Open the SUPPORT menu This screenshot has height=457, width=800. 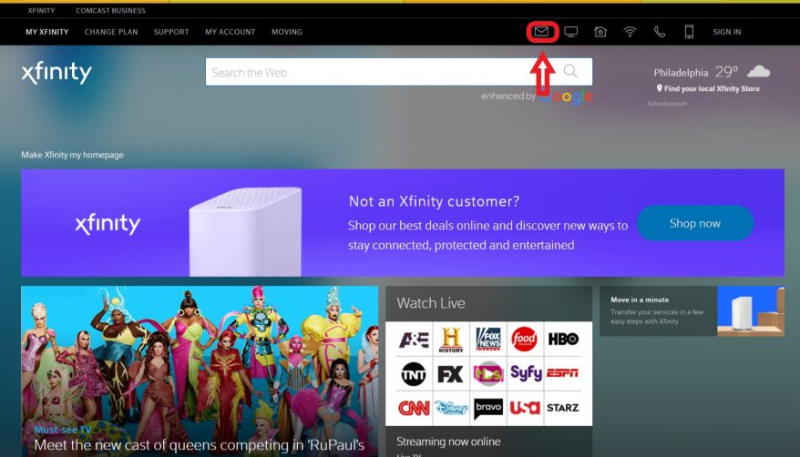(171, 32)
